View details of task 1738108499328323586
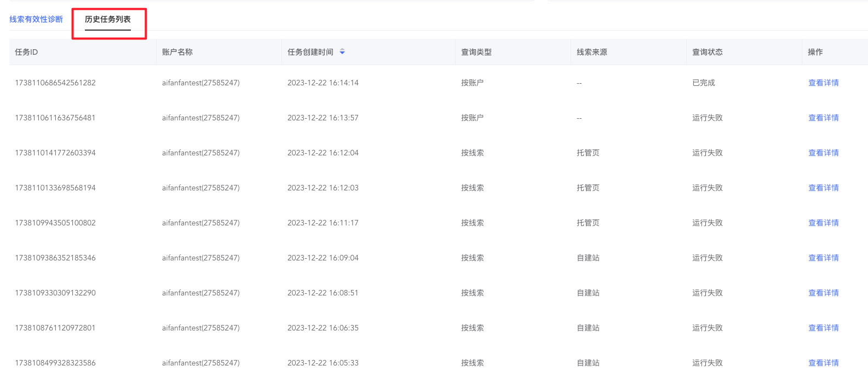868x389 pixels. (x=823, y=363)
